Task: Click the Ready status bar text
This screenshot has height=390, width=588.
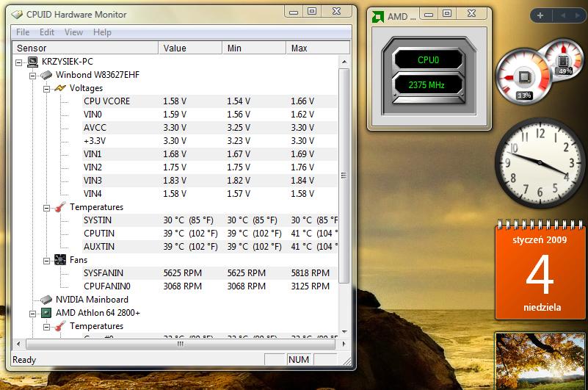Action: [x=24, y=360]
